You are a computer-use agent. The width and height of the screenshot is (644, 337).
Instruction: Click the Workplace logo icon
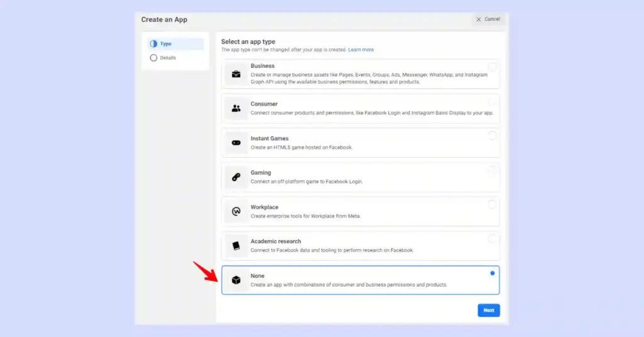pyautogui.click(x=236, y=211)
